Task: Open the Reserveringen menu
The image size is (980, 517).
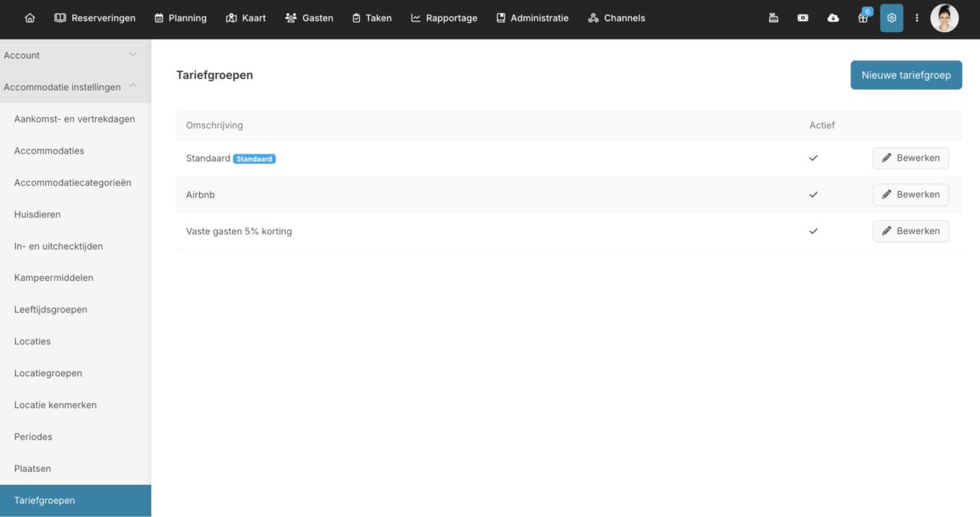Action: click(x=95, y=18)
